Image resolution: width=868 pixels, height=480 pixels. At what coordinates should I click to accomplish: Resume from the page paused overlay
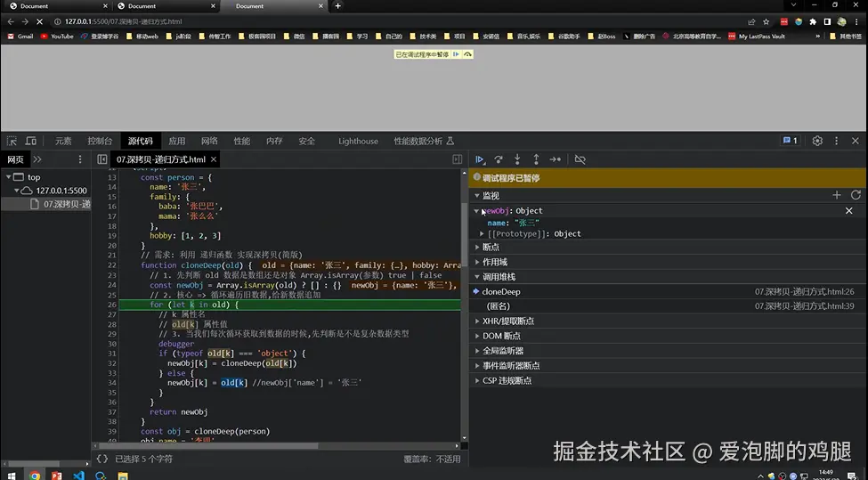click(x=456, y=54)
